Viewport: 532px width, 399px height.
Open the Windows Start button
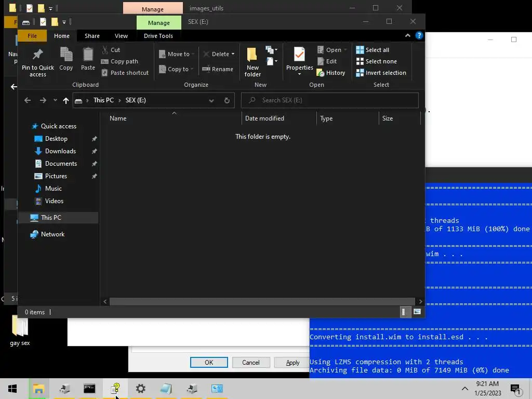pos(12,389)
